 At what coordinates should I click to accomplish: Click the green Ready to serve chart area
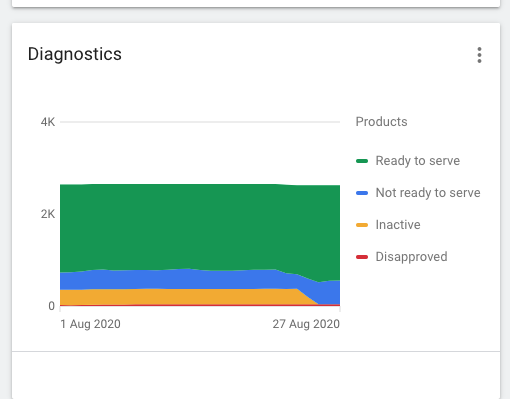200,227
